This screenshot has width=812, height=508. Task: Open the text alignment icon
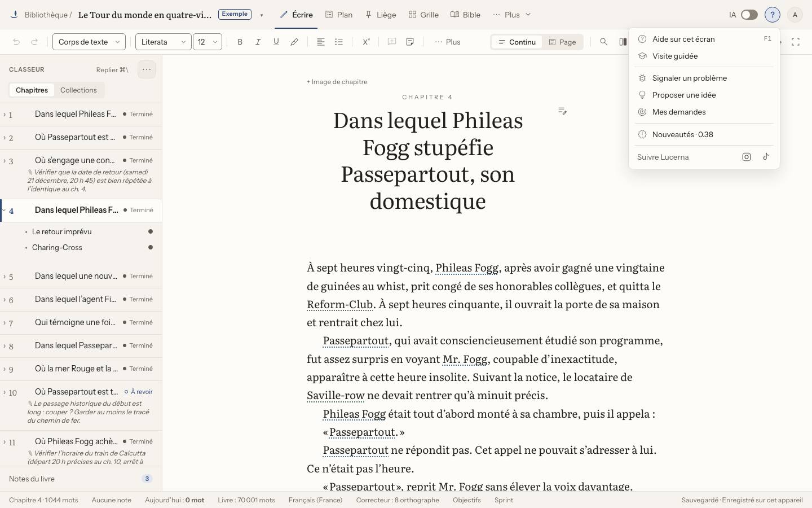coord(321,42)
